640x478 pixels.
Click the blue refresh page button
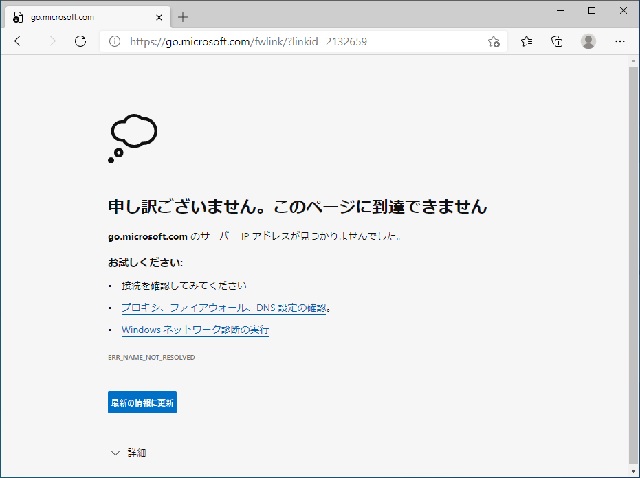142,402
